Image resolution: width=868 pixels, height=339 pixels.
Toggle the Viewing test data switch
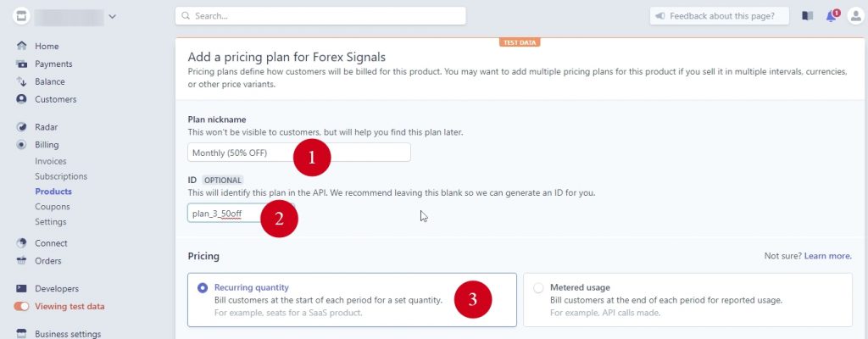point(21,307)
